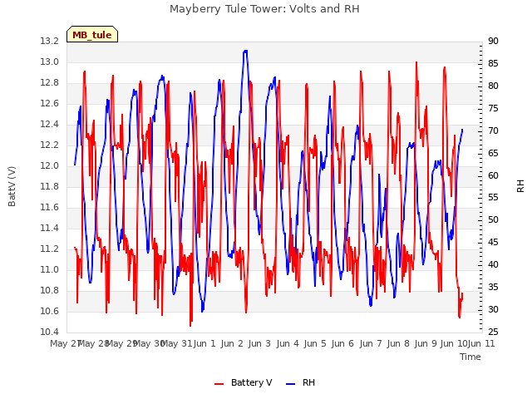The width and height of the screenshot is (532, 399).
Task: Click the lowest red voltage dip near May 31
Action: pos(190,326)
